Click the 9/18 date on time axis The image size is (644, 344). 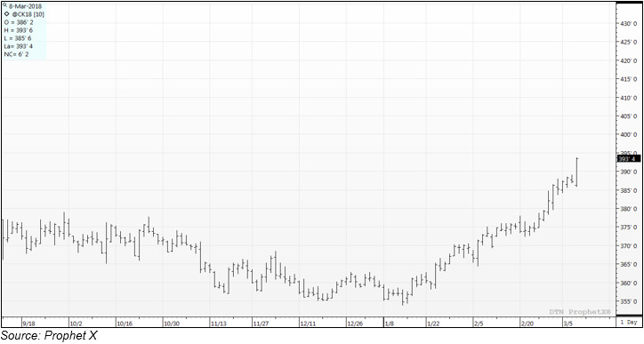(28, 324)
